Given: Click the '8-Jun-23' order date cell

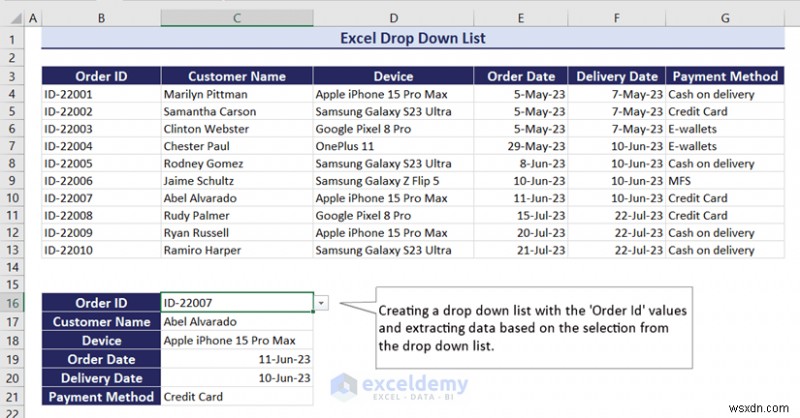Looking at the screenshot, I should 520,163.
